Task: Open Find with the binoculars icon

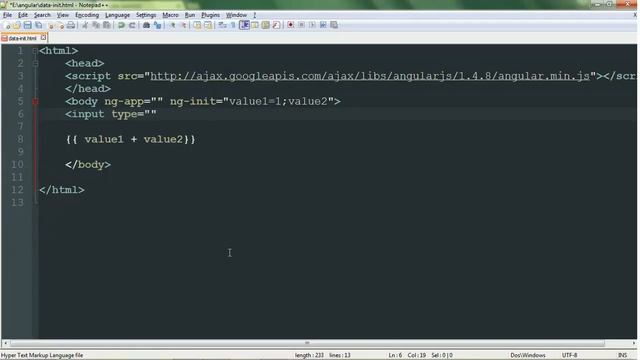Action: pyautogui.click(x=146, y=25)
